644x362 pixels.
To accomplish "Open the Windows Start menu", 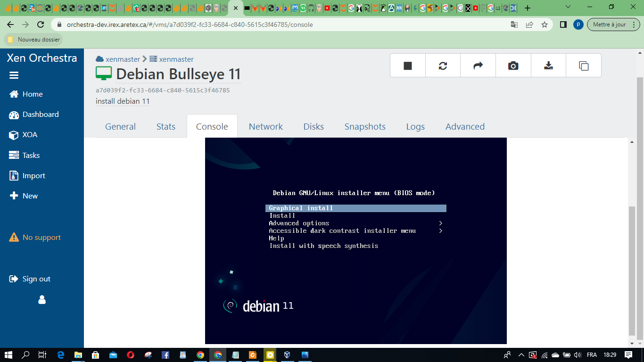I will point(9,355).
